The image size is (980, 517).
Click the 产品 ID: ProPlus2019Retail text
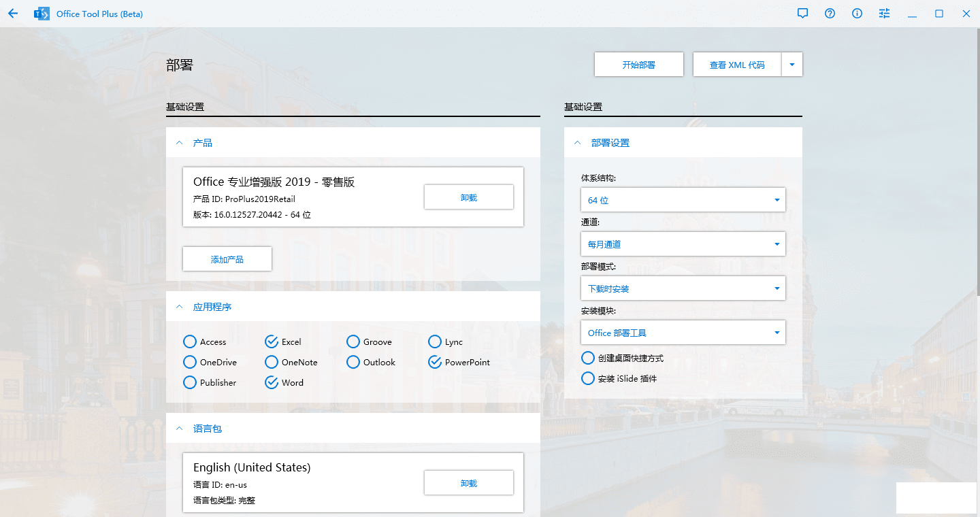click(244, 199)
